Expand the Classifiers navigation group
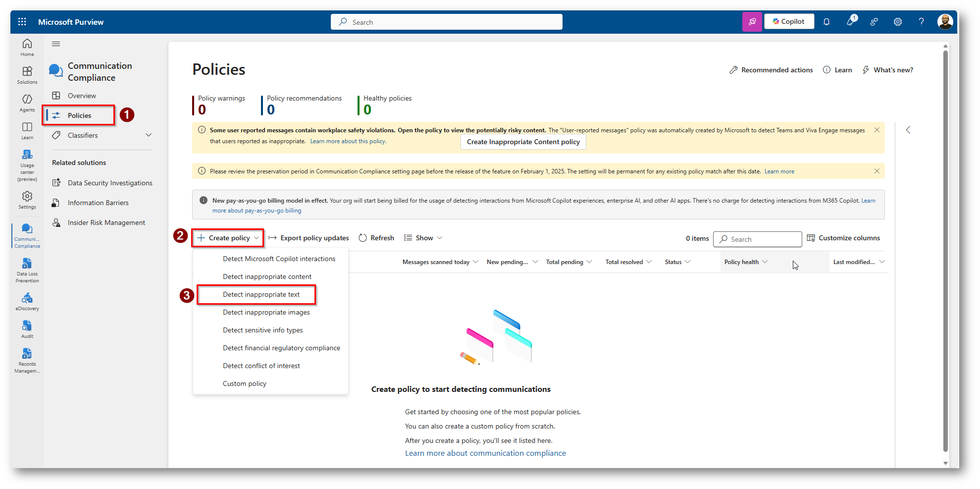This screenshot has height=489, width=980. [149, 135]
